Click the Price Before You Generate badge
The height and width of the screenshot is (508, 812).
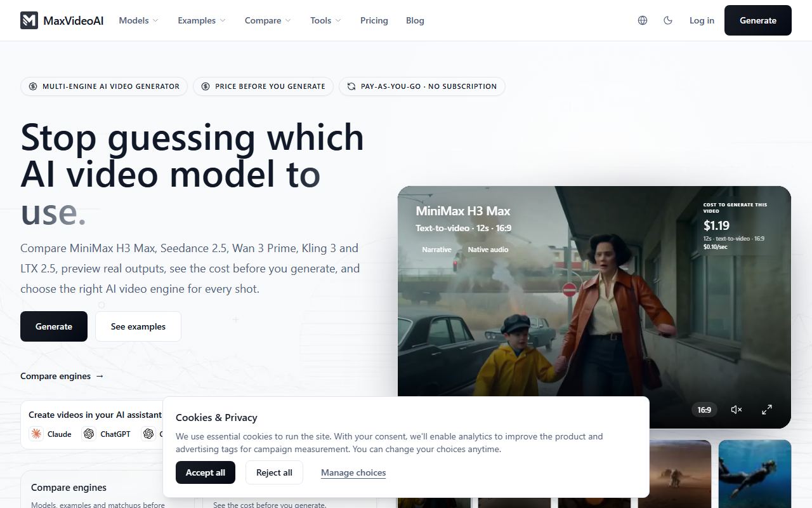(x=263, y=86)
